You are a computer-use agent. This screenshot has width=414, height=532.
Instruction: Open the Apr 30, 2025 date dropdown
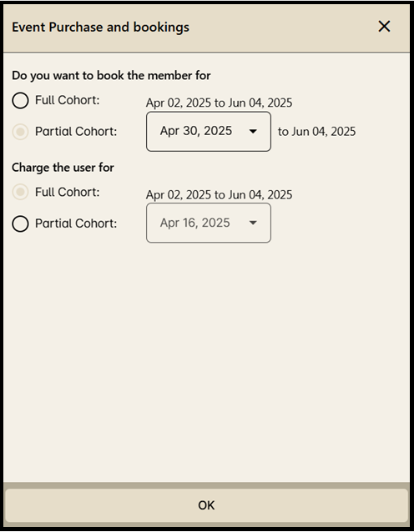click(209, 131)
